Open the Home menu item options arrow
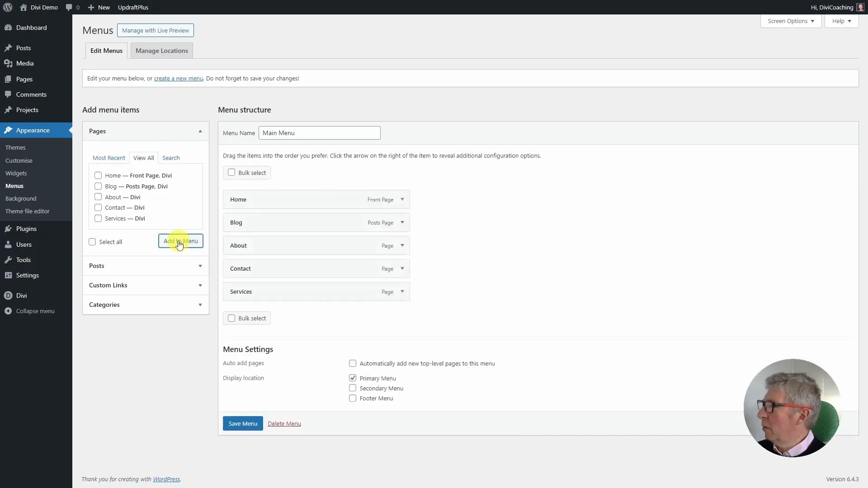Image resolution: width=868 pixels, height=488 pixels. (x=402, y=199)
